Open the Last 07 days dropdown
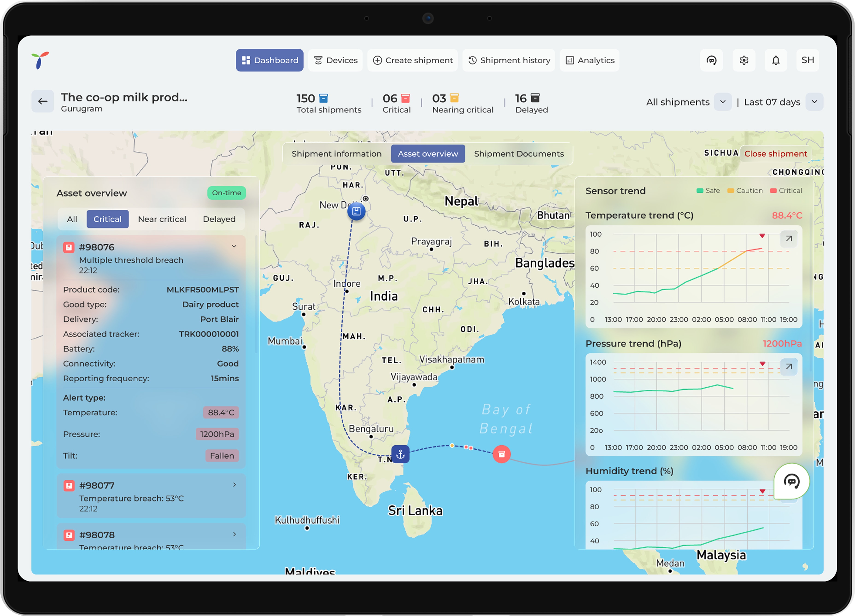Viewport: 855px width, 616px height. click(814, 102)
